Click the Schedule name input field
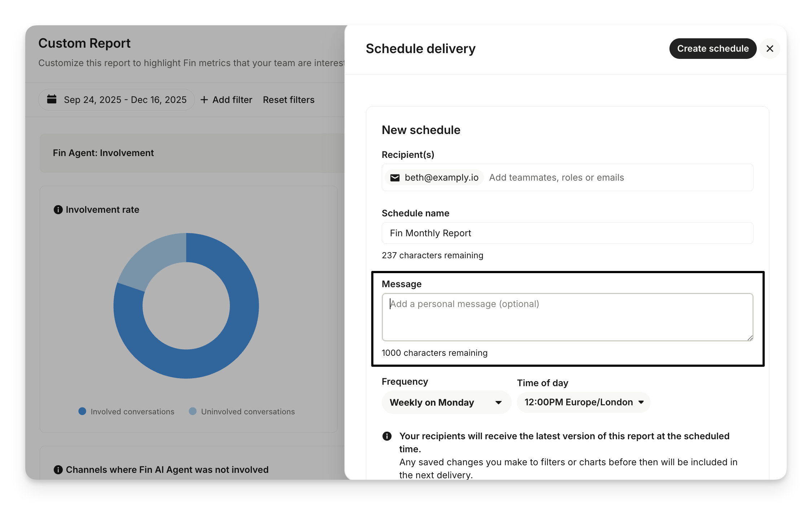This screenshot has width=812, height=505. coord(567,233)
